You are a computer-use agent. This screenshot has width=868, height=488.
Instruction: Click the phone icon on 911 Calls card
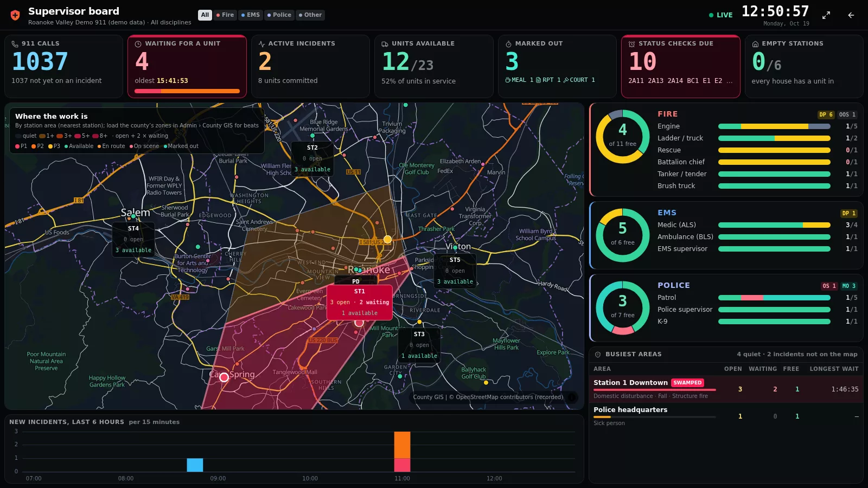pos(15,44)
